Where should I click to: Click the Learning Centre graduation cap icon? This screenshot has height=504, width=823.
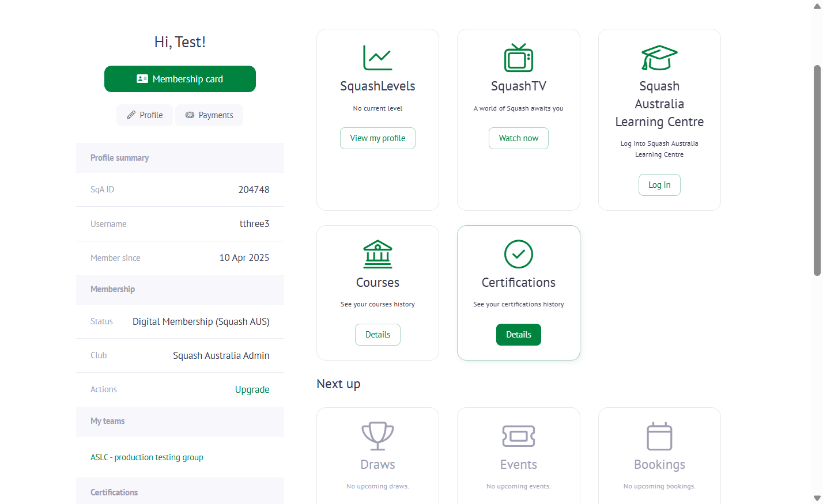pyautogui.click(x=659, y=58)
